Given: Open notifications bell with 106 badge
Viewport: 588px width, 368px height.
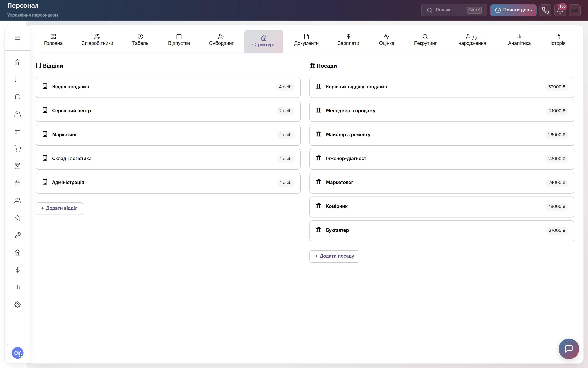Looking at the screenshot, I should (560, 10).
